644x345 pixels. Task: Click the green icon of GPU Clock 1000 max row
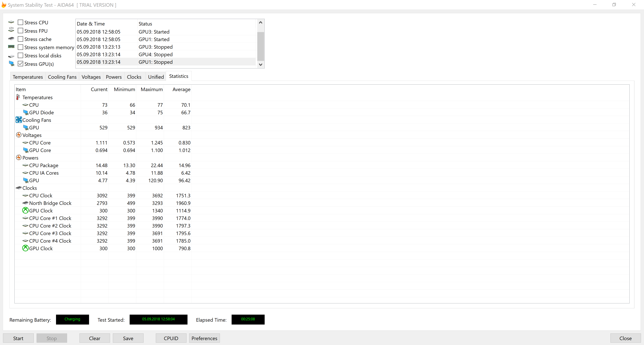click(25, 248)
